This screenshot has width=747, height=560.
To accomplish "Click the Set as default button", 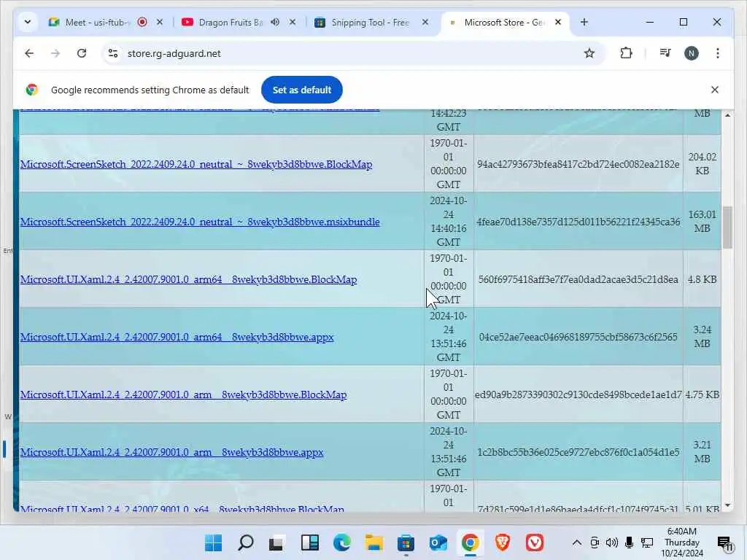I will click(x=301, y=90).
